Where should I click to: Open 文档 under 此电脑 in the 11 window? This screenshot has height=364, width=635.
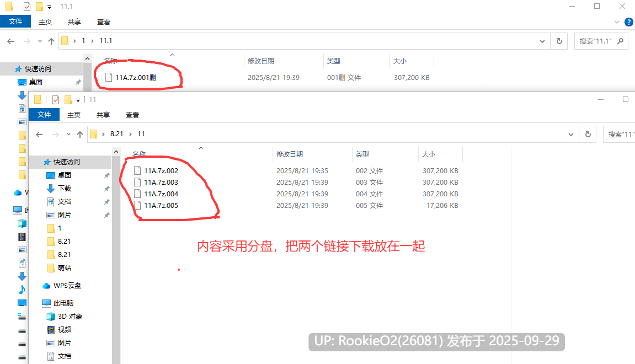coord(65,356)
